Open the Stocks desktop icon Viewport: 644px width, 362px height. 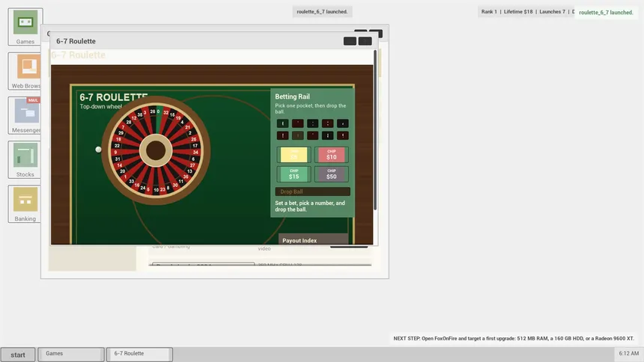(25, 159)
